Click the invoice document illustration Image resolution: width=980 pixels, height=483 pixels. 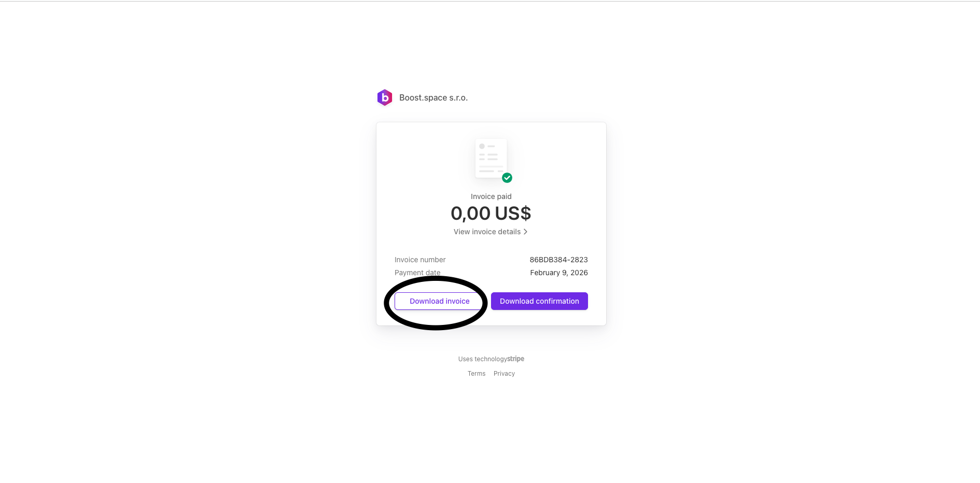tap(491, 159)
